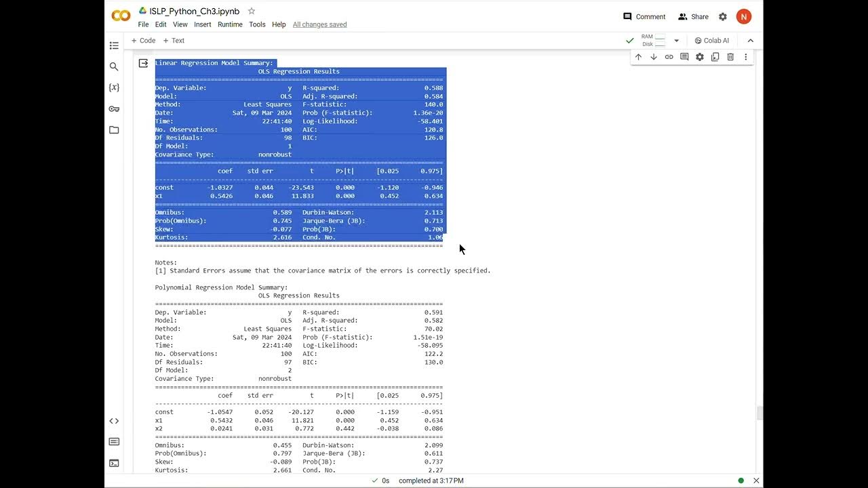Expand the runtime connection dropdown arrow

pyautogui.click(x=676, y=41)
